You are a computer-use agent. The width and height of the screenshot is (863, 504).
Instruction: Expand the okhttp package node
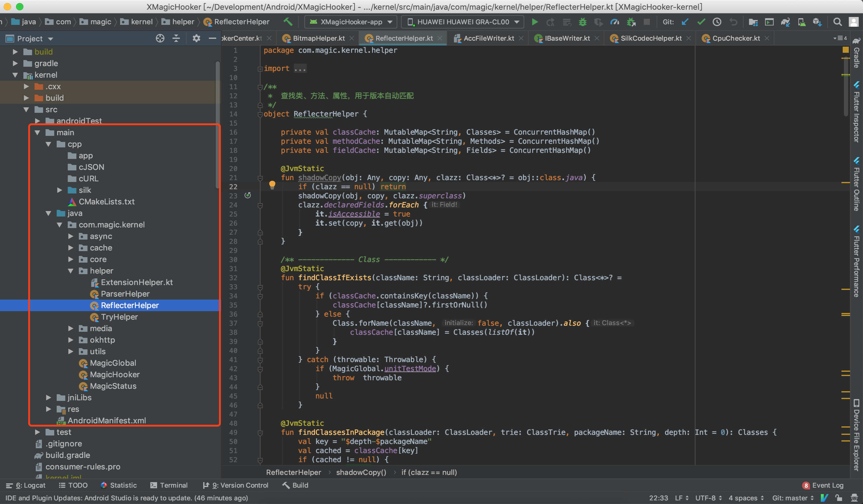pos(71,340)
